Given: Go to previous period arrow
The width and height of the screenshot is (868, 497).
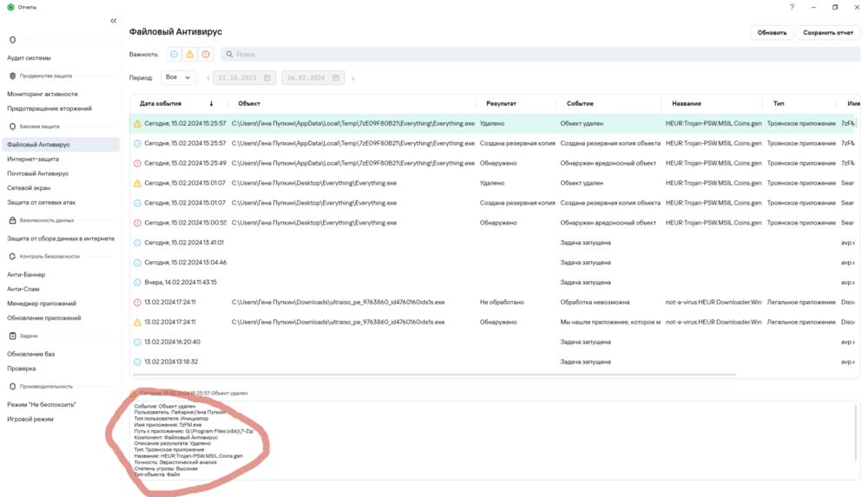Looking at the screenshot, I should point(208,78).
